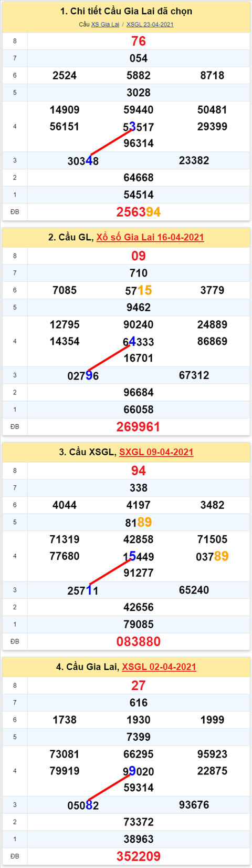This screenshot has width=252, height=868.
Task: Select the number 14909
Action: coord(65,110)
